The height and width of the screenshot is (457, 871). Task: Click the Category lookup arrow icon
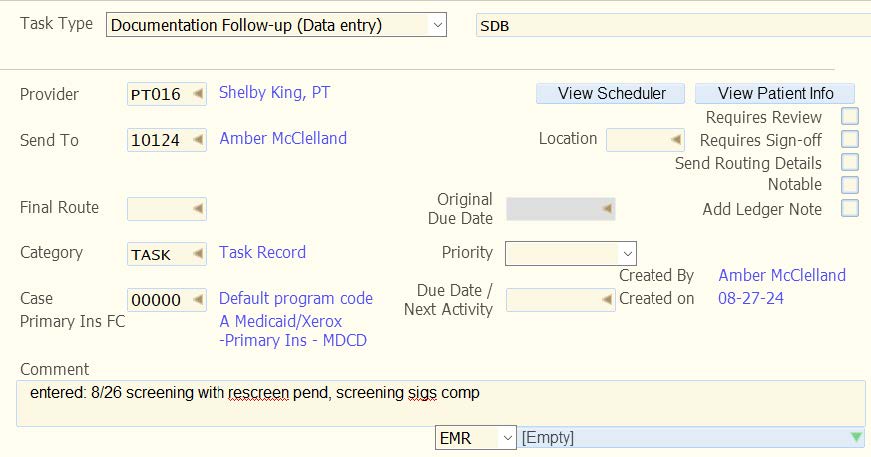(198, 255)
